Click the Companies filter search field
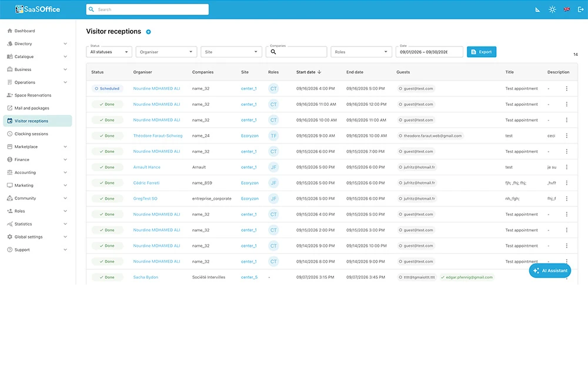This screenshot has width=588, height=371. 296,52
